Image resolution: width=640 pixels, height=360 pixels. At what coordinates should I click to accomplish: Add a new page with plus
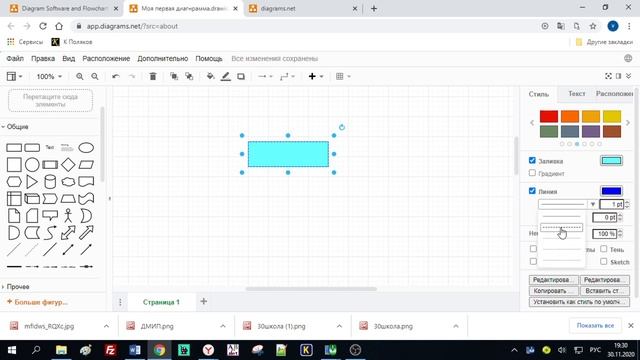(203, 301)
